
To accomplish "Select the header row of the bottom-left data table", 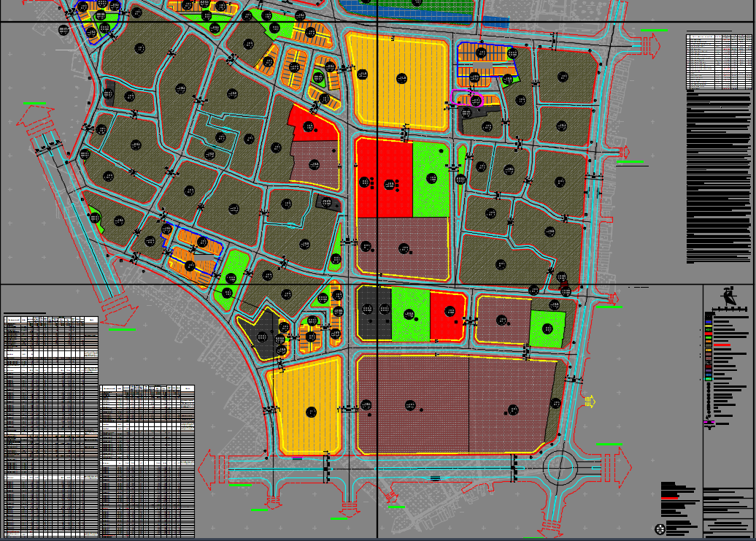I will coord(51,320).
